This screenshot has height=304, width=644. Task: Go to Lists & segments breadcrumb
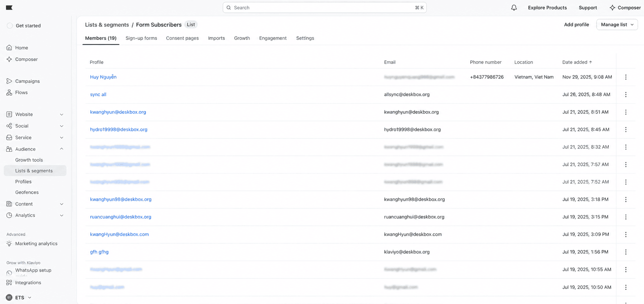tap(107, 25)
